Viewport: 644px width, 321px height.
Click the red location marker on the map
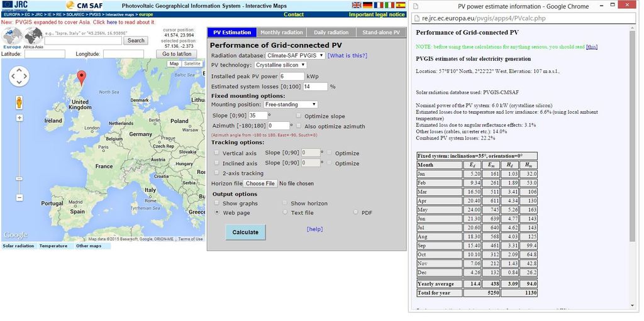tap(82, 78)
